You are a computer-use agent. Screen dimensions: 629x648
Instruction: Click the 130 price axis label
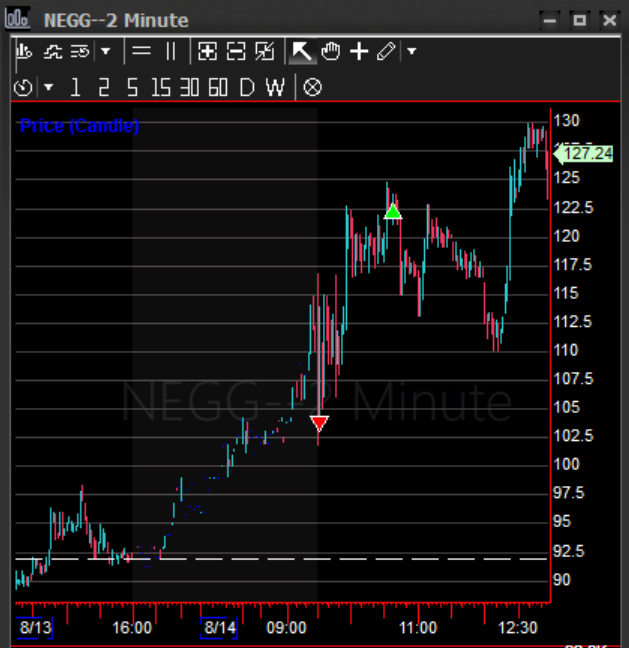[567, 121]
